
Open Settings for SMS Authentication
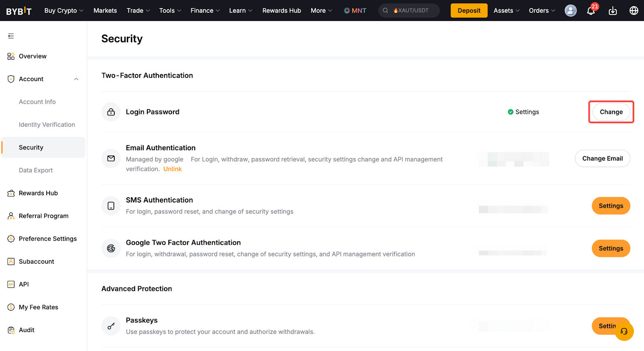[x=611, y=206]
